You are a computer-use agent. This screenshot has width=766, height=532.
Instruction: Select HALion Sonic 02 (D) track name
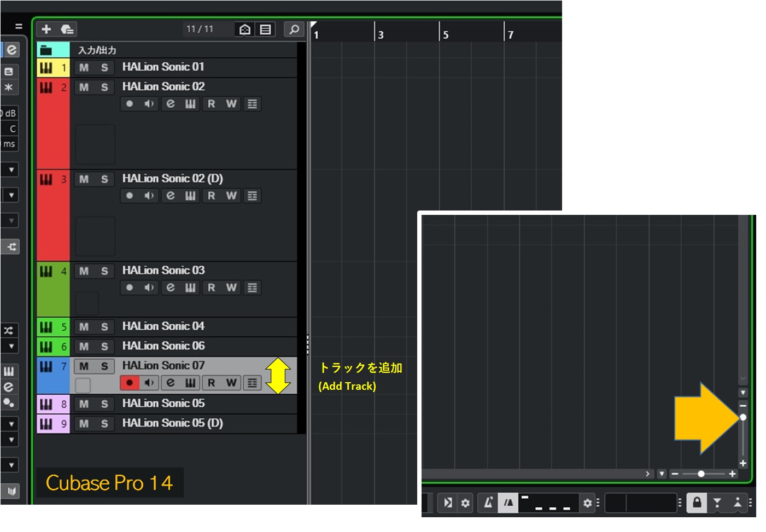(x=173, y=179)
